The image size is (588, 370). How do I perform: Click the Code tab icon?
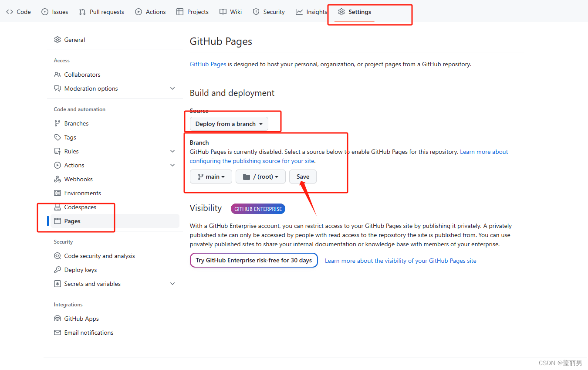(10, 12)
